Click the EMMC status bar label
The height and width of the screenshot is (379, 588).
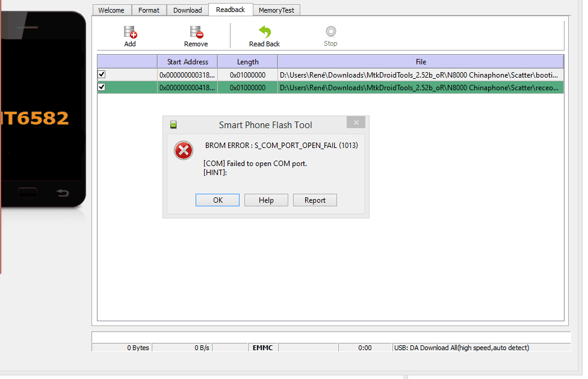point(262,348)
